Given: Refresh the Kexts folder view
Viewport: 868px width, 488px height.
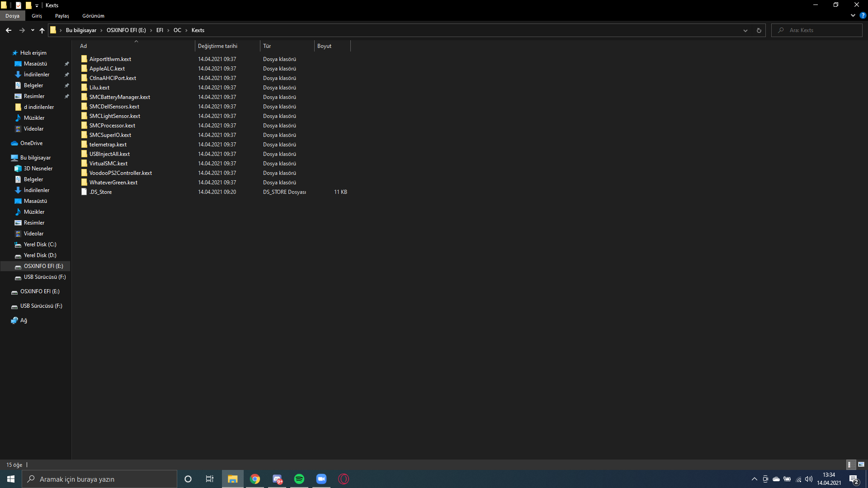Looking at the screenshot, I should click(x=759, y=30).
